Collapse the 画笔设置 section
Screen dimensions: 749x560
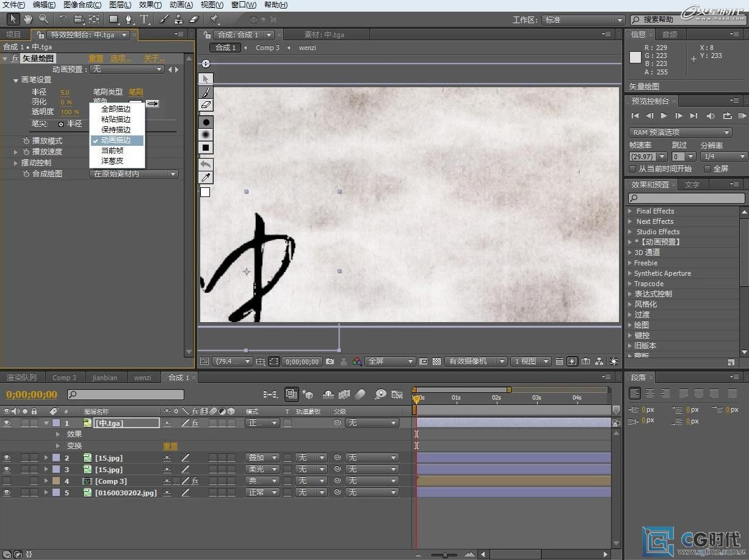click(16, 80)
